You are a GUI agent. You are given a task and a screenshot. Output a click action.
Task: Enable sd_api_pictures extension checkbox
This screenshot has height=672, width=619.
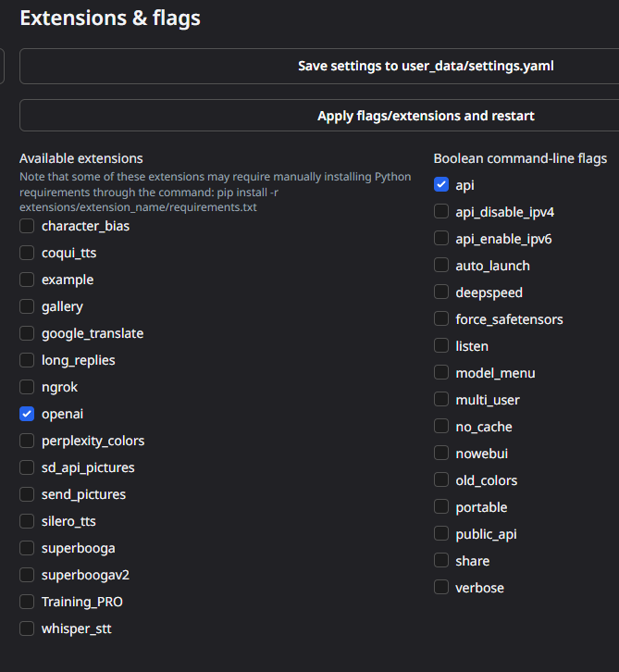[27, 467]
